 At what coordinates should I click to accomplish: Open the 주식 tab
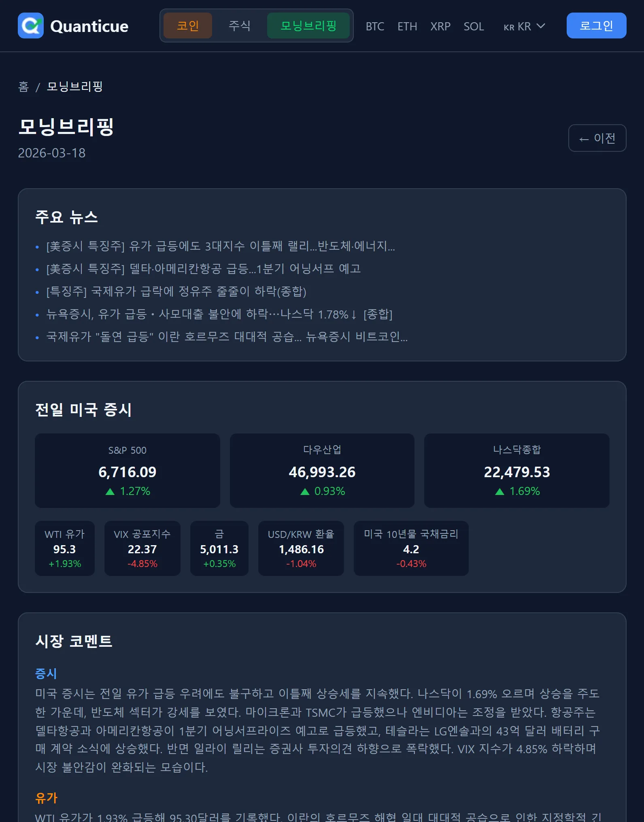240,25
